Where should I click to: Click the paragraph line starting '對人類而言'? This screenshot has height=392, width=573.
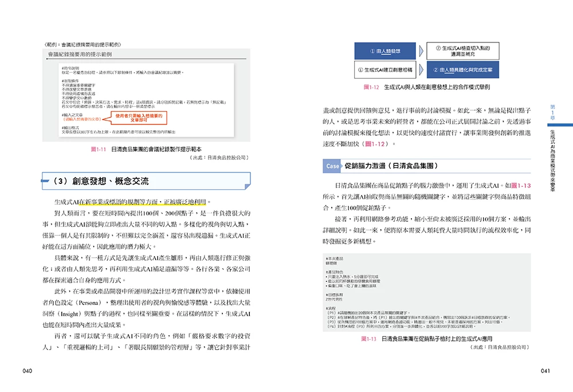[x=152, y=213]
